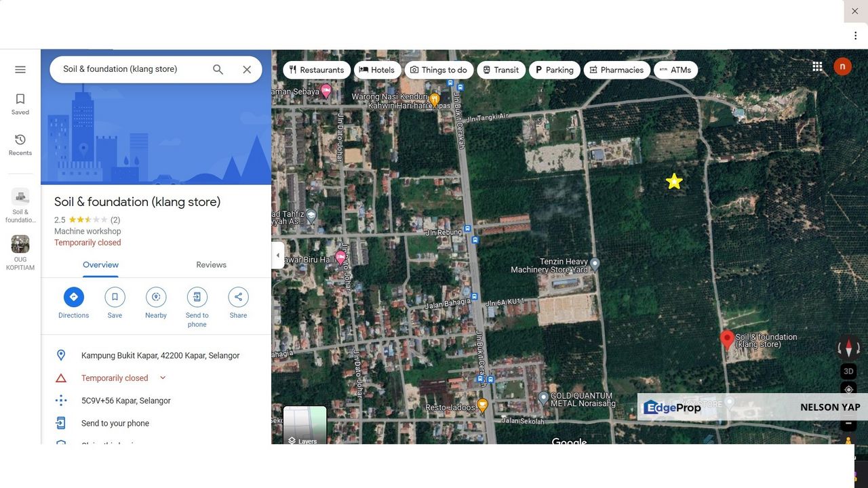Share this place

[238, 303]
